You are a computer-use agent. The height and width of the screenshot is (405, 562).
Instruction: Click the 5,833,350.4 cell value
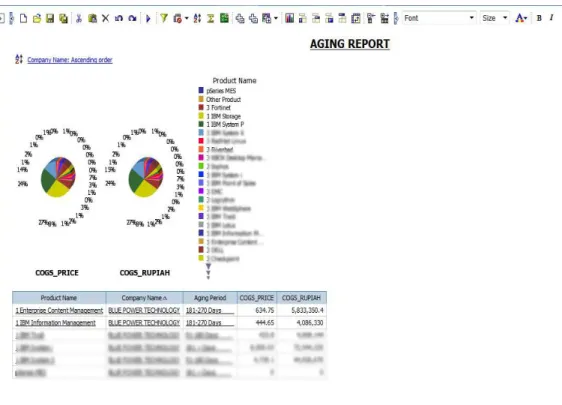(x=308, y=310)
